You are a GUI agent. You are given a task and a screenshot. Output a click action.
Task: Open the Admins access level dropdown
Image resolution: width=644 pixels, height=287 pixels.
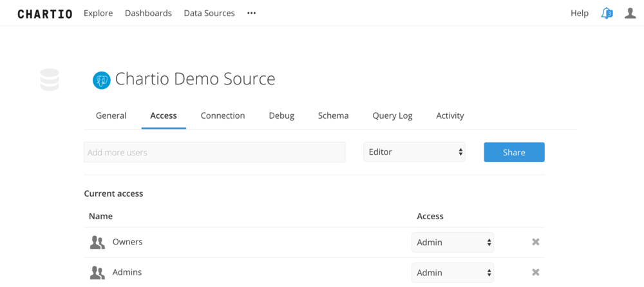point(453,273)
